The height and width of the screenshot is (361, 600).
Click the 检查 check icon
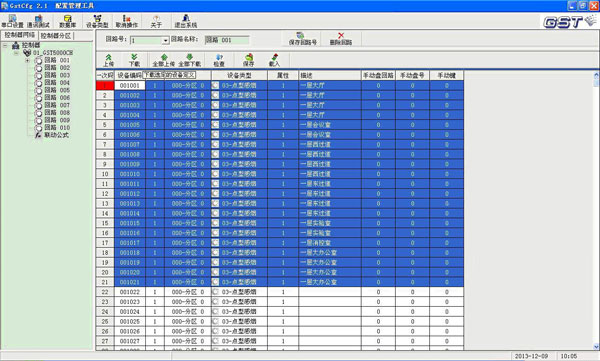219,60
